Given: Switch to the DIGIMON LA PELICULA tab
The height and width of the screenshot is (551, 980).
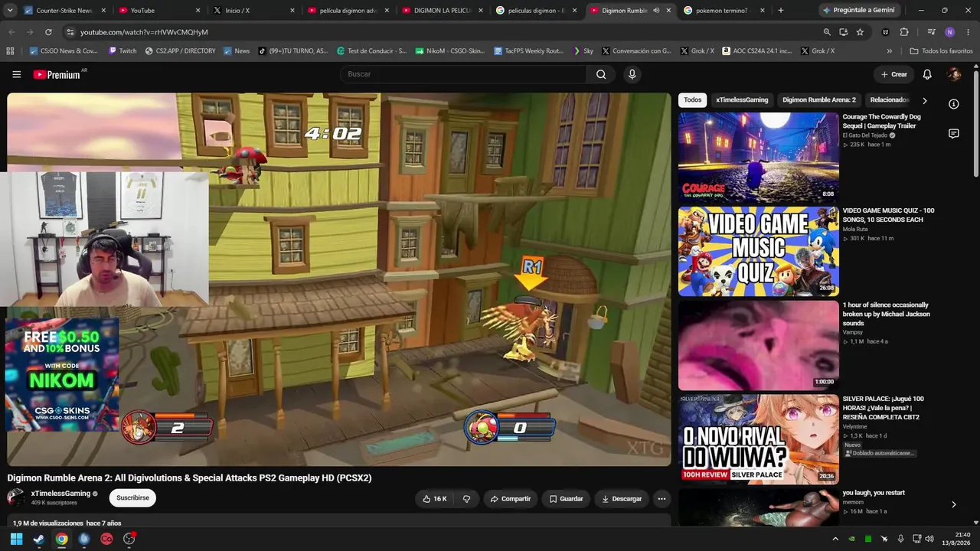Looking at the screenshot, I should [x=441, y=11].
